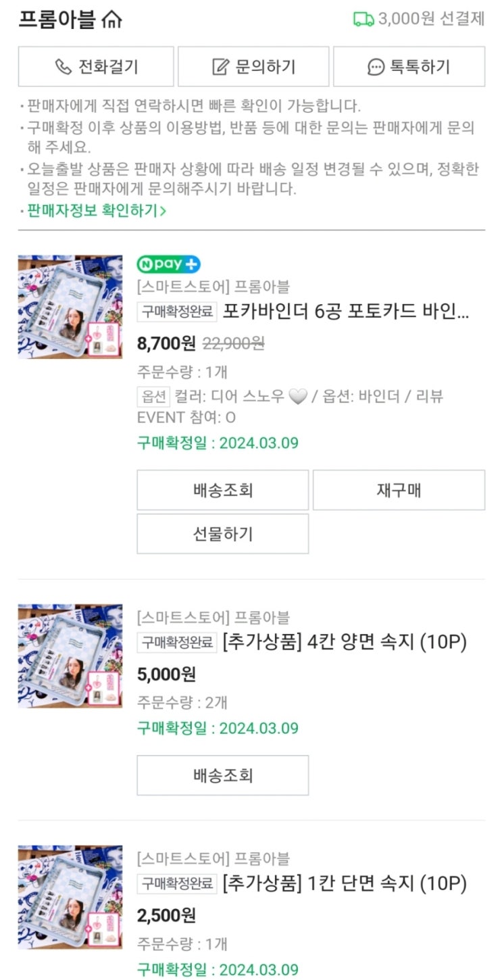
Task: Tap the pencil icon in 문의하기
Action: 221,67
